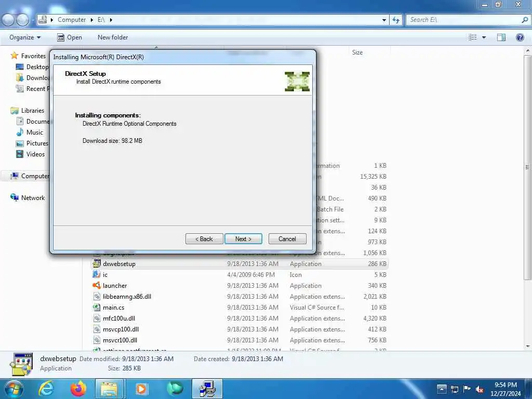This screenshot has width=532, height=399.
Task: Go Back in DirectX Setup dialog
Action: pos(204,239)
